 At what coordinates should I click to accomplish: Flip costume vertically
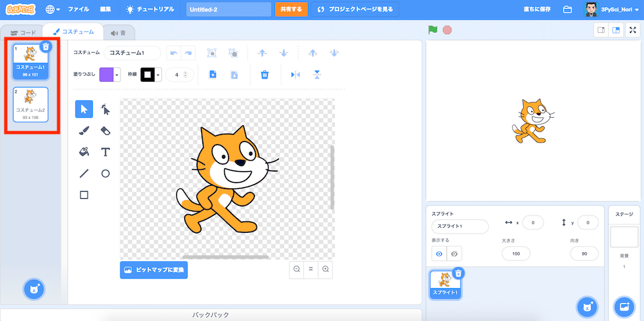317,75
